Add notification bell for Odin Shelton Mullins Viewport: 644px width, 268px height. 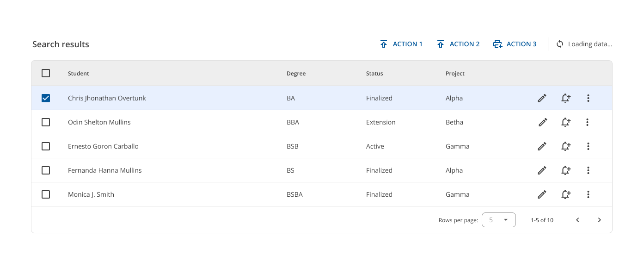[565, 122]
